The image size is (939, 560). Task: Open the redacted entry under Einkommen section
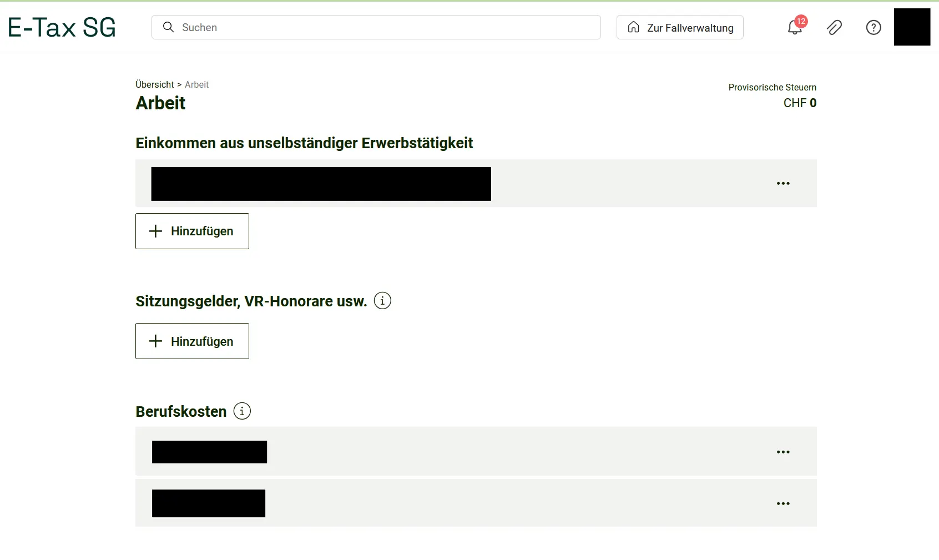click(x=321, y=184)
